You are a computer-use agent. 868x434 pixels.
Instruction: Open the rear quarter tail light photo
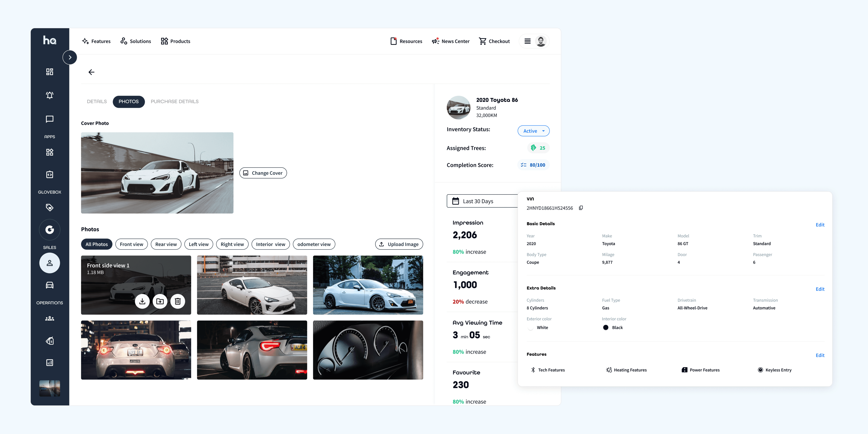tap(252, 350)
